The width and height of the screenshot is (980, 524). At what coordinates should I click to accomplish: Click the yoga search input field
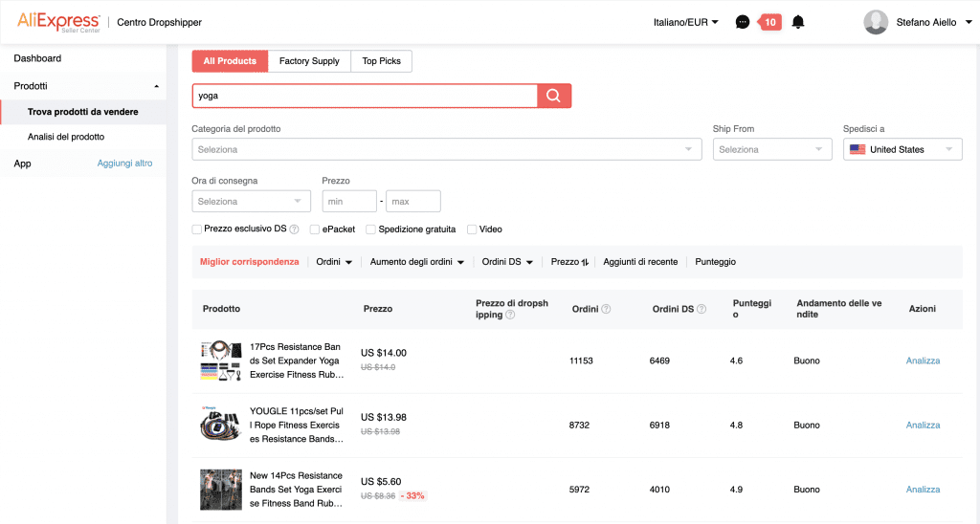[x=365, y=97]
